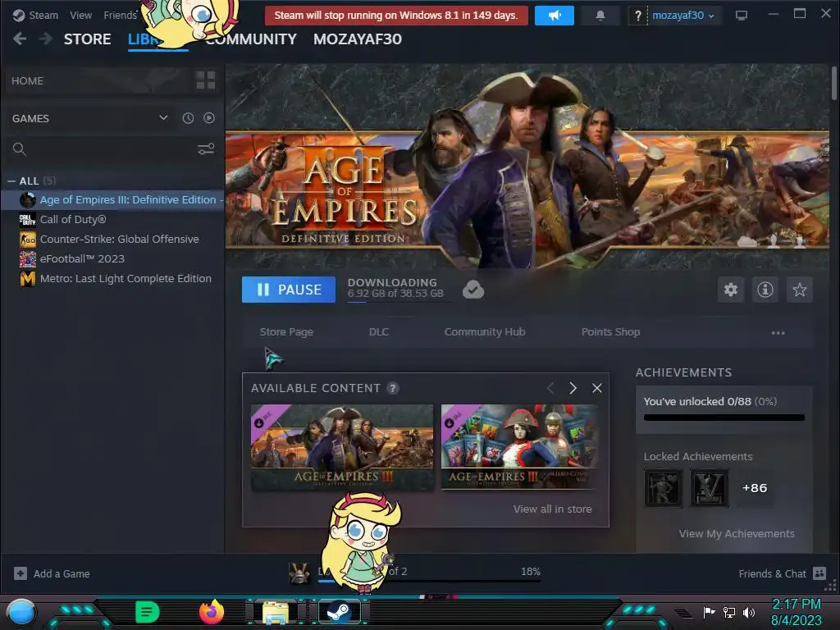840x630 pixels.
Task: Open Friends & Chat
Action: 782,573
